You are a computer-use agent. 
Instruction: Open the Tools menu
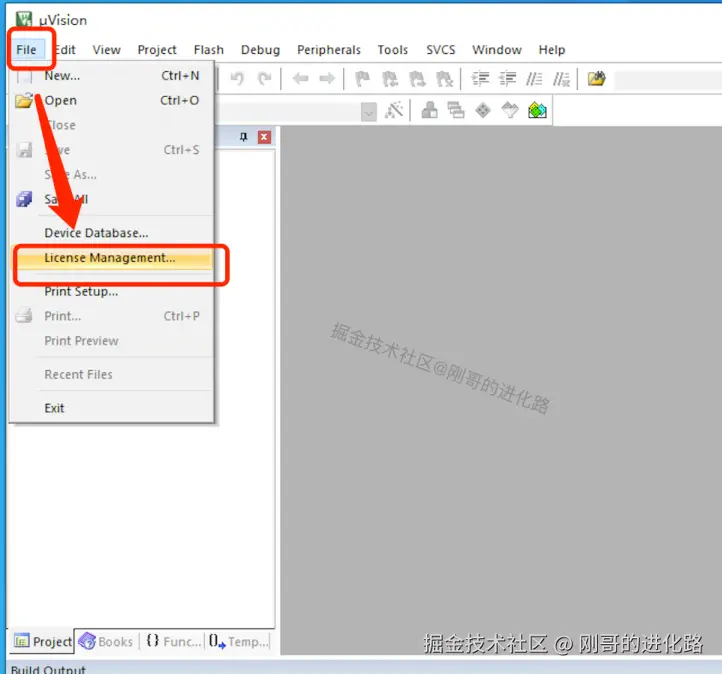pyautogui.click(x=393, y=50)
